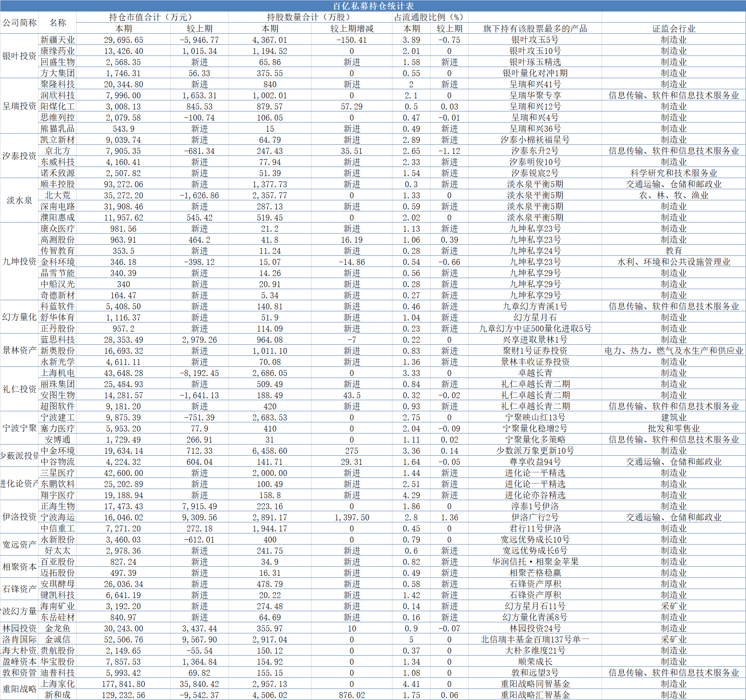Select the 证监会行业 column header
Screen dimensions: 746x700
pyautogui.click(x=674, y=29)
